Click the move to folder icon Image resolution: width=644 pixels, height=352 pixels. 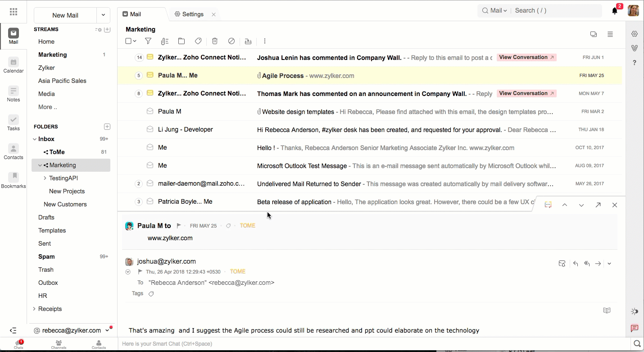[181, 41]
